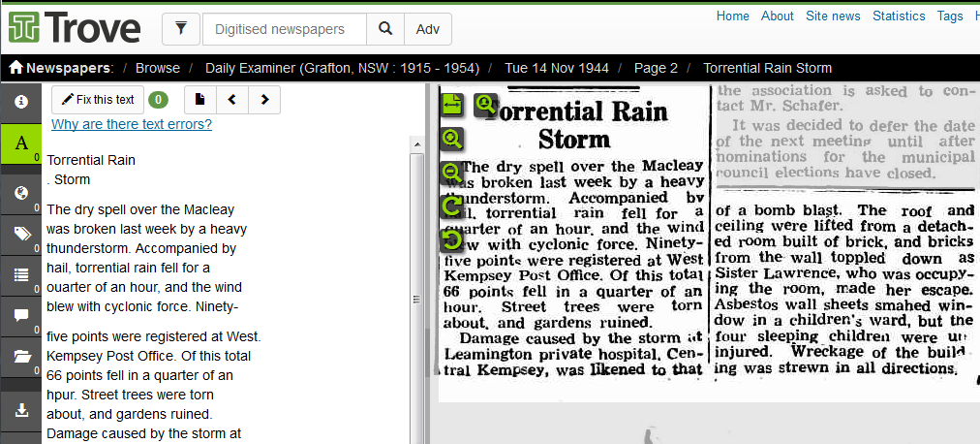Viewport: 980px width, 444px height.
Task: Click the Fix this text button
Action: click(97, 100)
